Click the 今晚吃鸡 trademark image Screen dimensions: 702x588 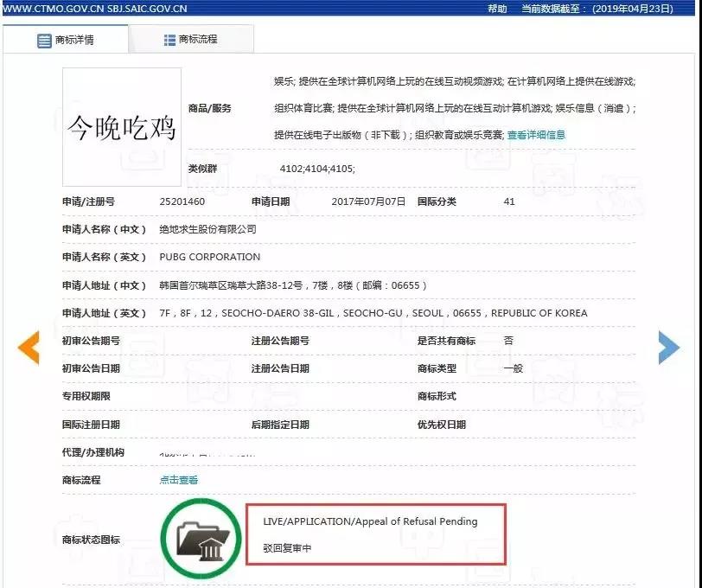coord(122,127)
